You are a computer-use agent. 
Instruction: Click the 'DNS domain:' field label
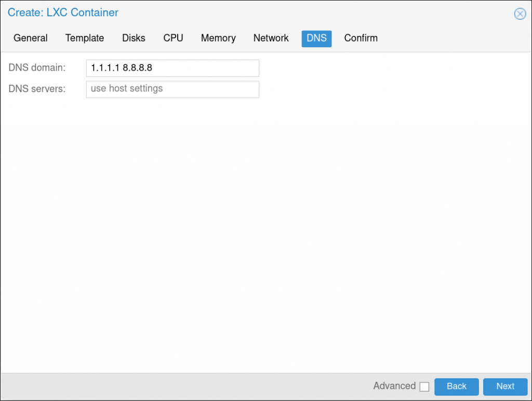[37, 68]
